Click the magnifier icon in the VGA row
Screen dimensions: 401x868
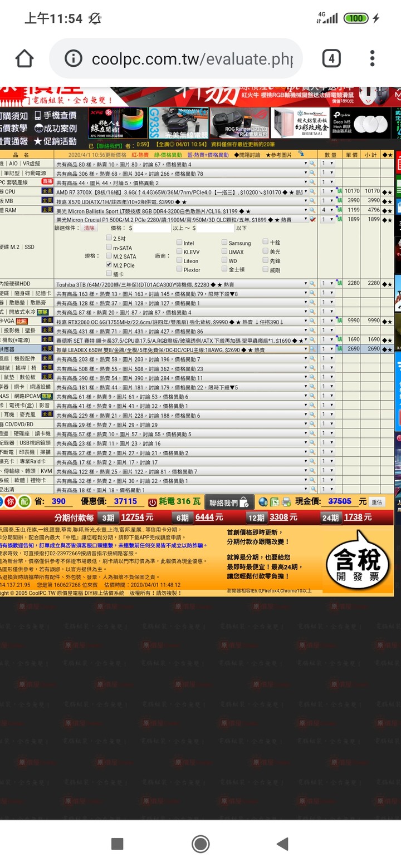point(312,321)
